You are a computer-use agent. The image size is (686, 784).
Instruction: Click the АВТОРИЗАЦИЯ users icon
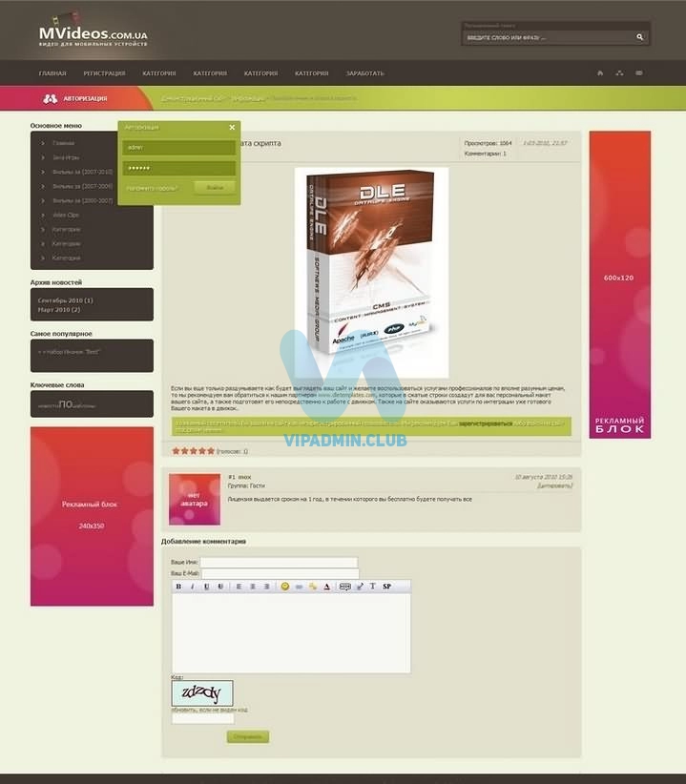(50, 98)
